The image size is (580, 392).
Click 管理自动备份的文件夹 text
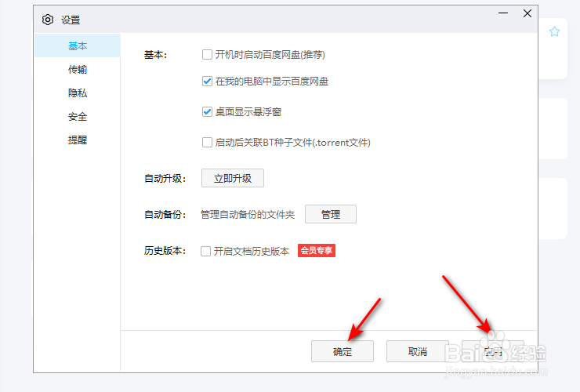pyautogui.click(x=248, y=214)
